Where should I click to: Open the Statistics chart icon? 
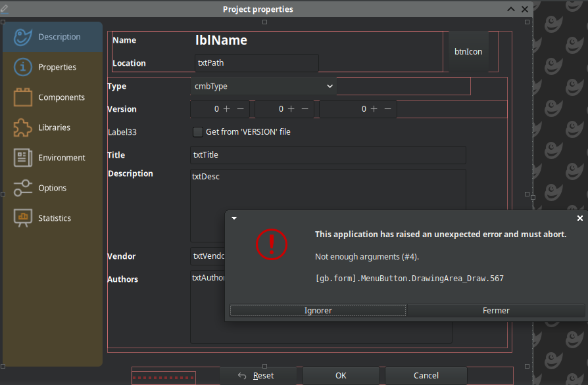23,218
